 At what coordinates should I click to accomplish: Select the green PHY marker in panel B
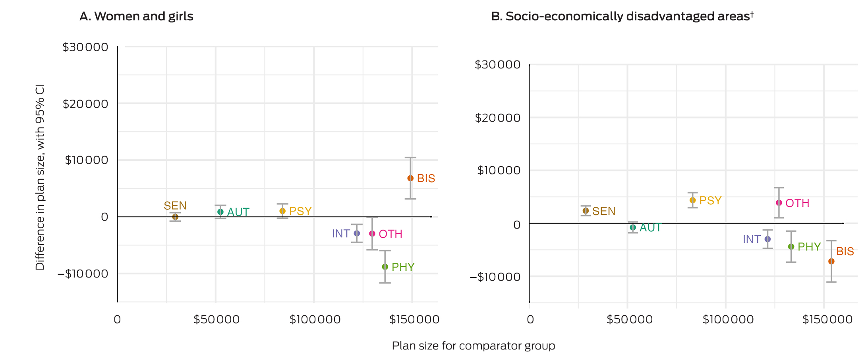coord(791,246)
